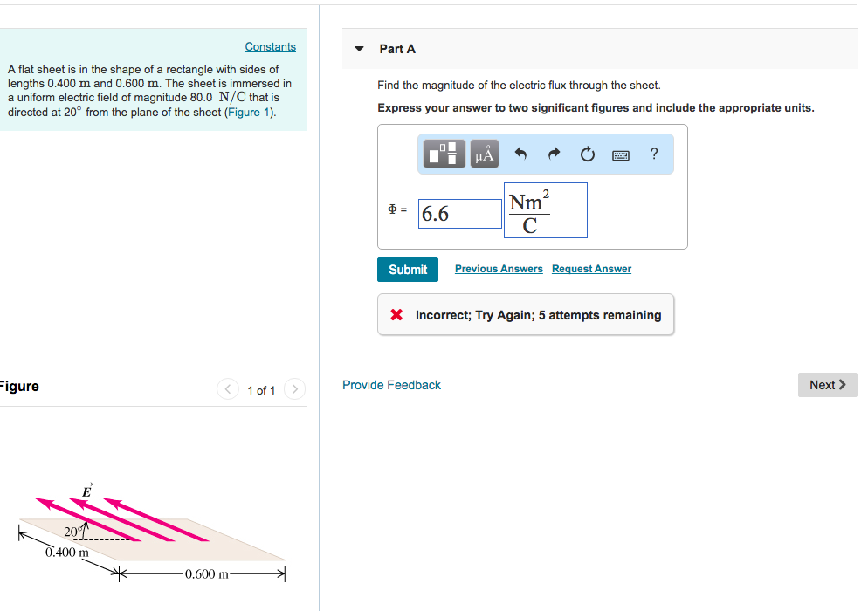Click inside the answer field showing 6.6
This screenshot has height=611, width=868.
[459, 213]
